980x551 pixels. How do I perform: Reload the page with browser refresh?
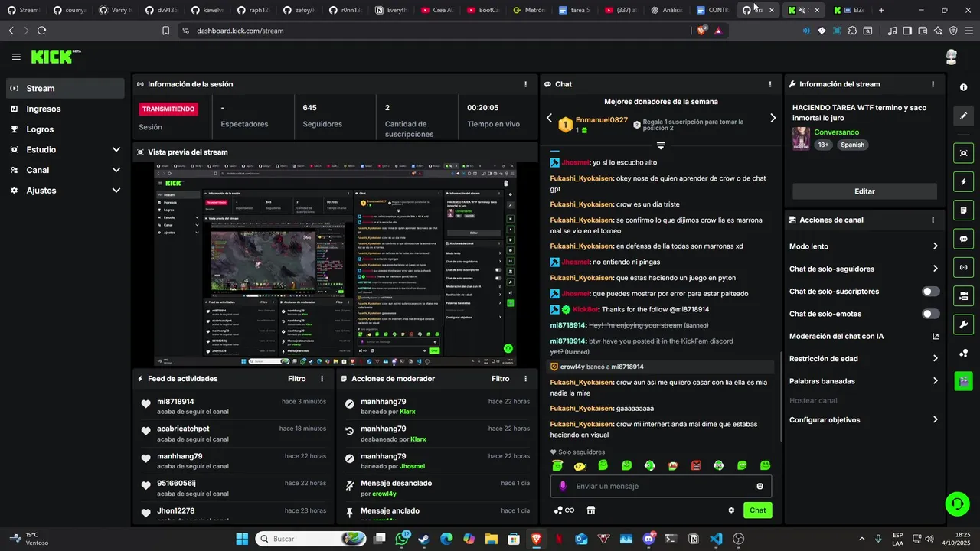[x=41, y=31]
